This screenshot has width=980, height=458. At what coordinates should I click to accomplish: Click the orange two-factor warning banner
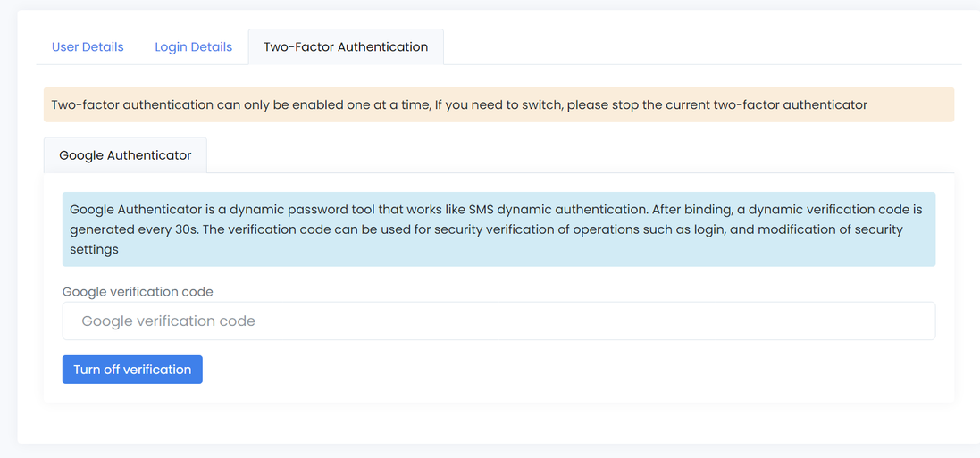(498, 104)
